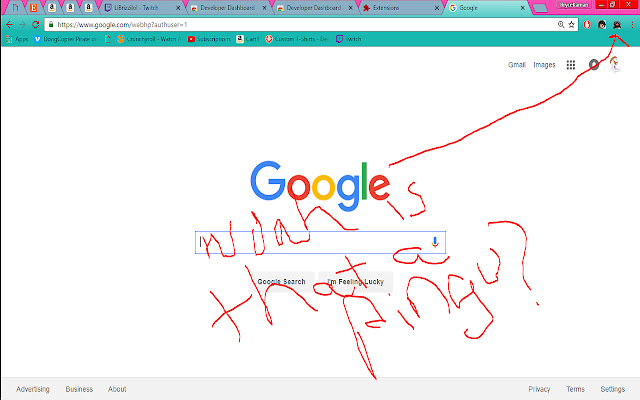The width and height of the screenshot is (640, 400).
Task: Open the red Opera-style extension icon
Action: click(x=587, y=25)
